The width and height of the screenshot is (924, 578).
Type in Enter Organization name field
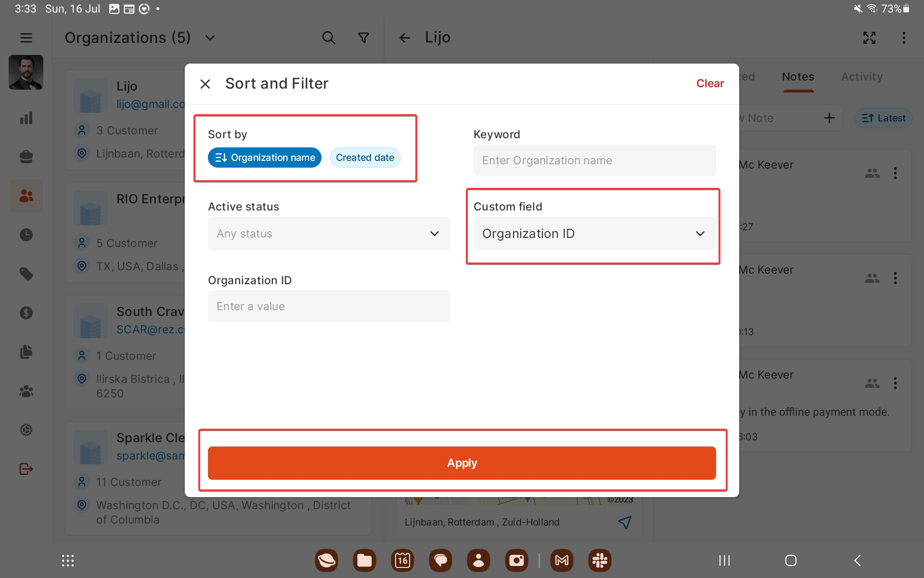[594, 160]
